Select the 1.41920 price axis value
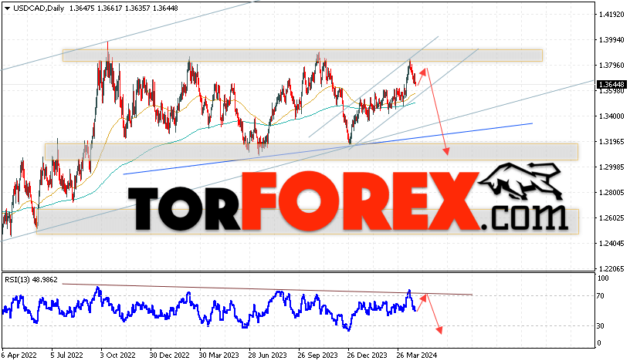630x364 pixels. (x=611, y=15)
